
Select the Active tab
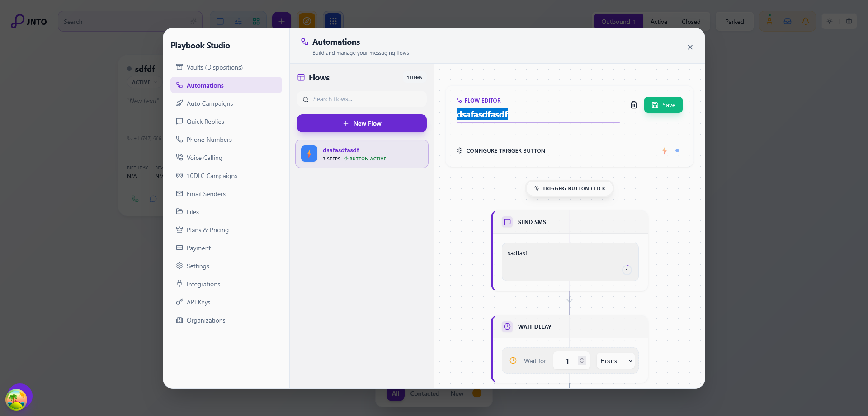[659, 22]
